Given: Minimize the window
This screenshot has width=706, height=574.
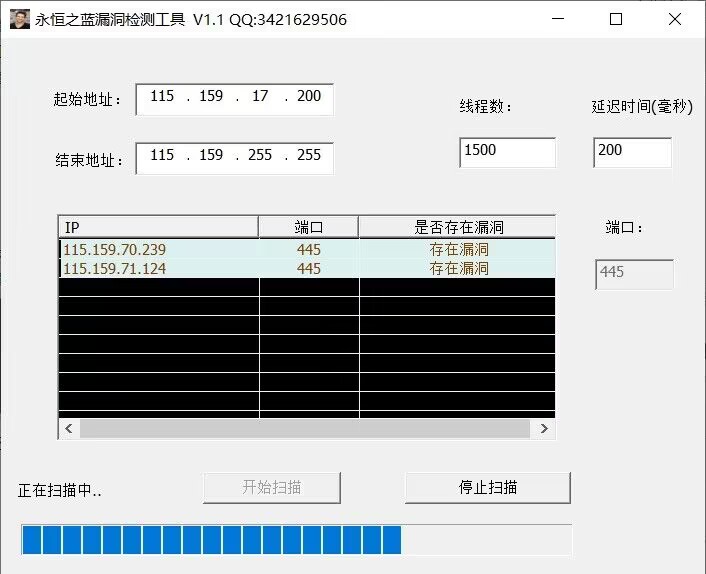Looking at the screenshot, I should pos(558,19).
